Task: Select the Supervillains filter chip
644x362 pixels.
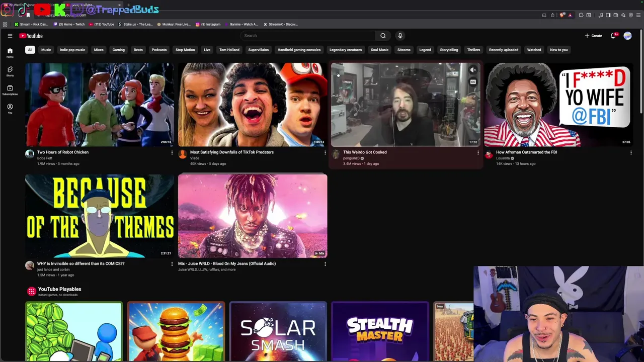Action: pyautogui.click(x=259, y=50)
